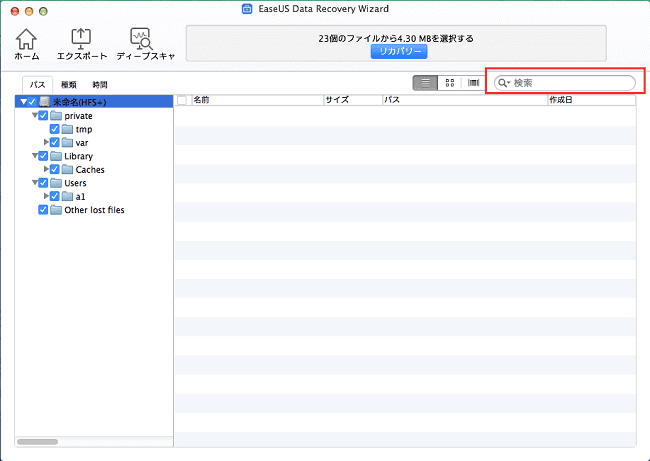Uncheck the private folder checkbox
This screenshot has width=650, height=461.
[43, 115]
